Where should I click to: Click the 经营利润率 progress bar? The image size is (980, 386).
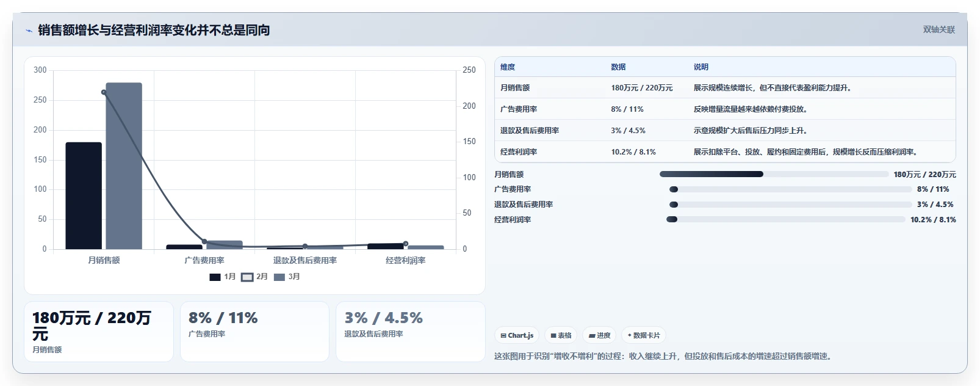[x=786, y=219]
